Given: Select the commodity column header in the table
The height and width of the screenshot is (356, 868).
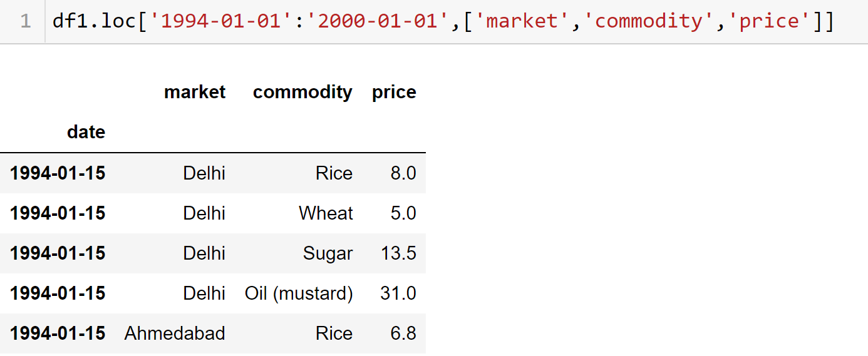Looking at the screenshot, I should point(302,92).
